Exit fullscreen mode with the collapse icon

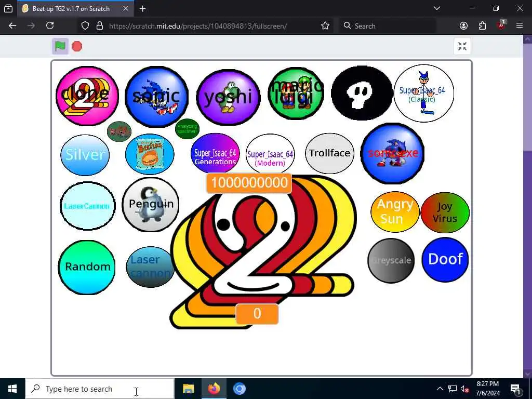[462, 46]
